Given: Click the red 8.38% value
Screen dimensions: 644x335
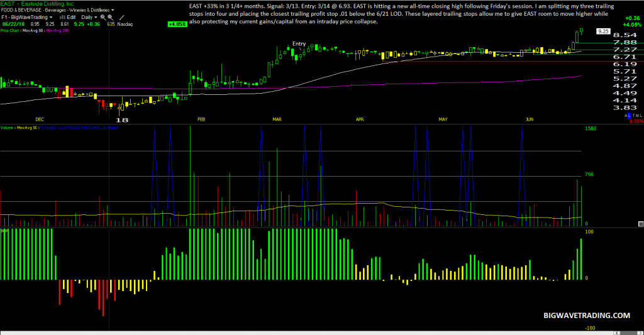Looking at the screenshot, I should pos(636,121).
